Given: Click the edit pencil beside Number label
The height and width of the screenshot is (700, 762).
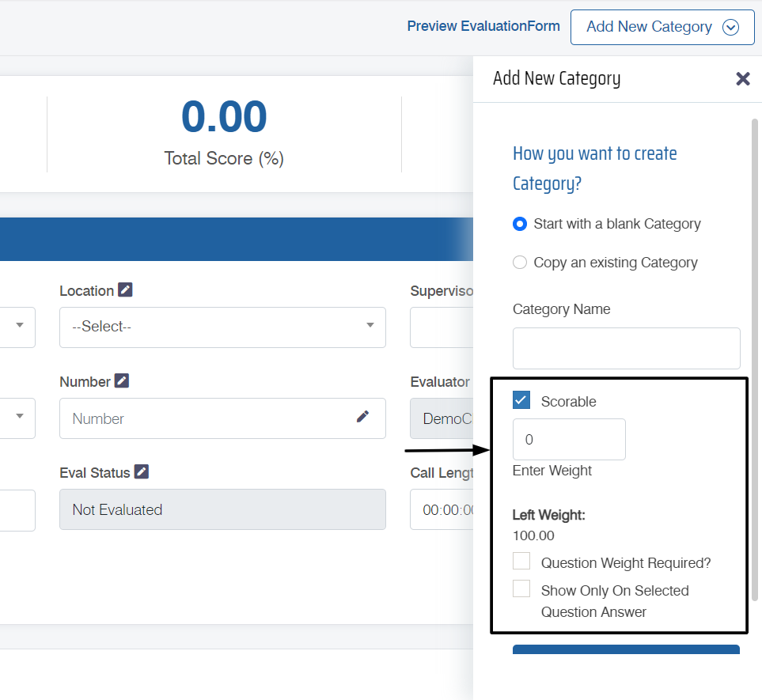Looking at the screenshot, I should pyautogui.click(x=122, y=381).
